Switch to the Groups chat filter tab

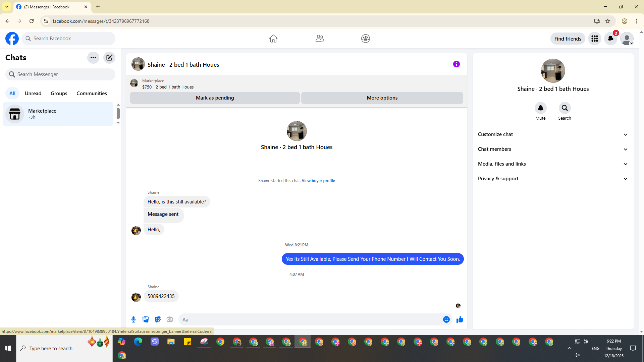(59, 94)
